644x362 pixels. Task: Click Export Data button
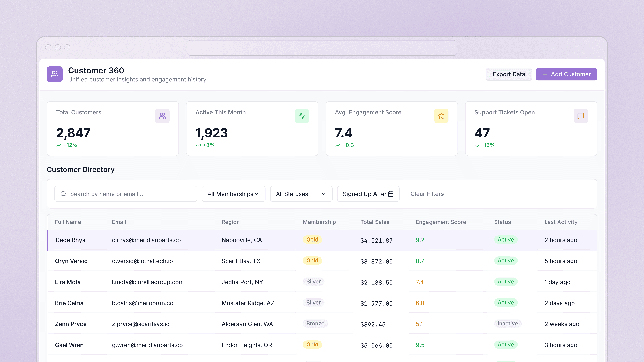tap(509, 74)
